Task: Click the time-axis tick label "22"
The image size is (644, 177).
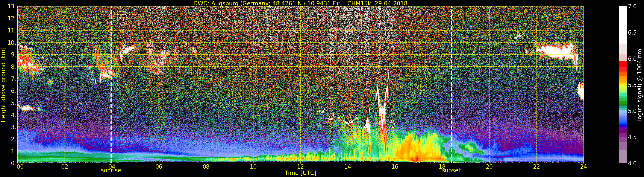Action: (x=536, y=166)
